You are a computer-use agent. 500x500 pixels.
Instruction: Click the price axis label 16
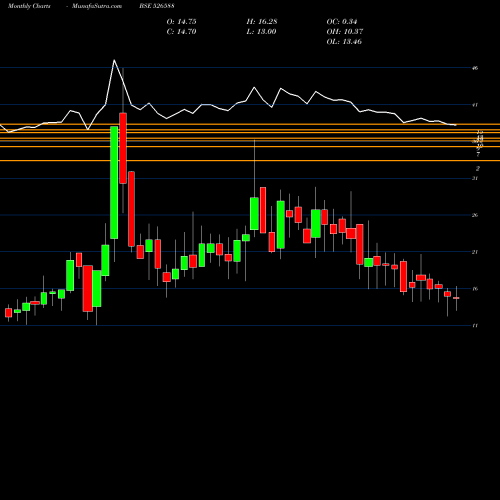pyautogui.click(x=475, y=289)
